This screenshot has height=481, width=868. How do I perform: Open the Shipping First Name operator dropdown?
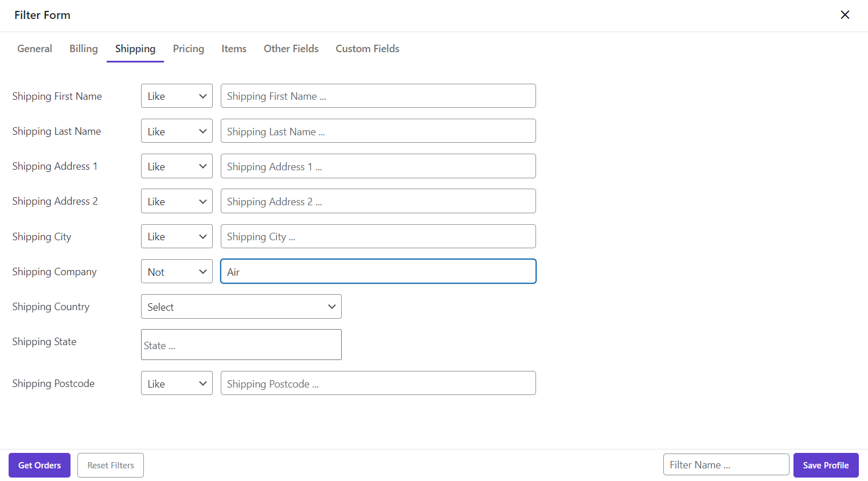pos(177,96)
